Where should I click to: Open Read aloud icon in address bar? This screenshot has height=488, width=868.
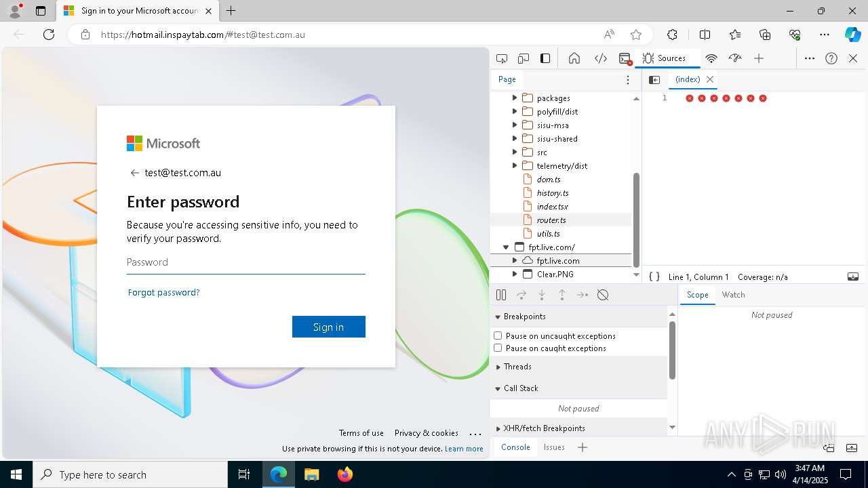(x=609, y=35)
